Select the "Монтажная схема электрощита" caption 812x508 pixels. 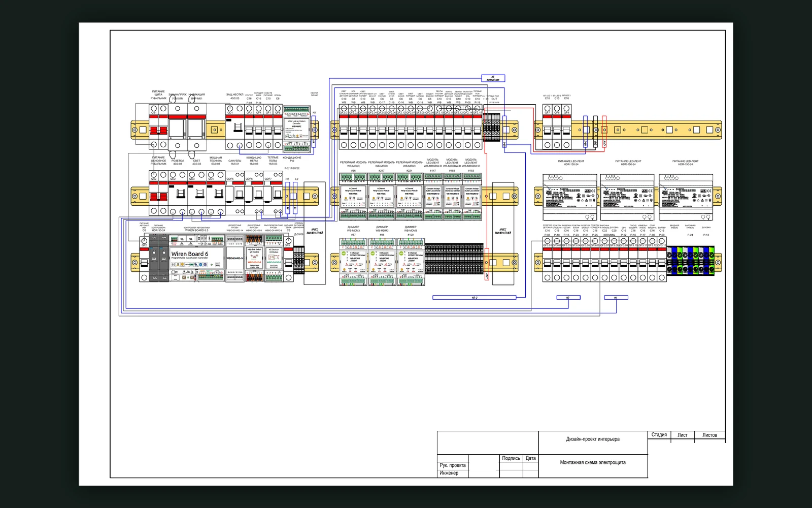593,463
